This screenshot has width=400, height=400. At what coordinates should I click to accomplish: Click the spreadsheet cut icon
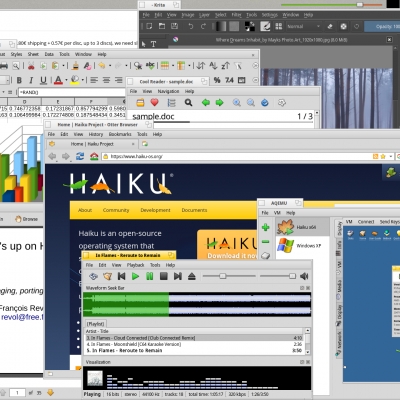(x=31, y=66)
